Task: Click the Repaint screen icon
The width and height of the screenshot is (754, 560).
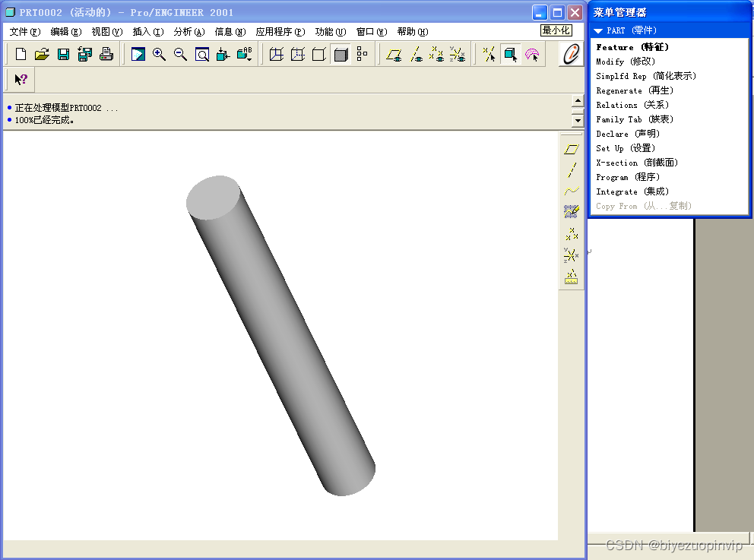Action: click(x=138, y=55)
